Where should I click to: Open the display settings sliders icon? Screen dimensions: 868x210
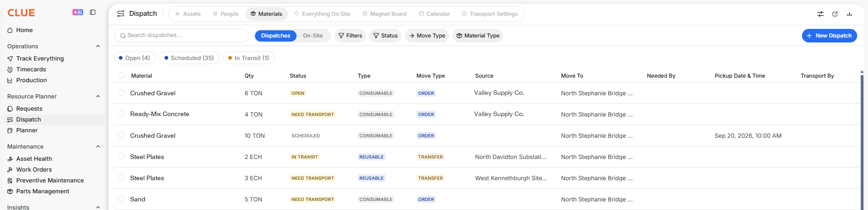(x=821, y=14)
